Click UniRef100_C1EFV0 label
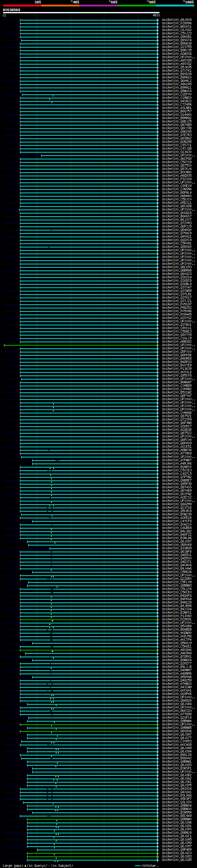The height and width of the screenshot is (868, 197). click(177, 94)
